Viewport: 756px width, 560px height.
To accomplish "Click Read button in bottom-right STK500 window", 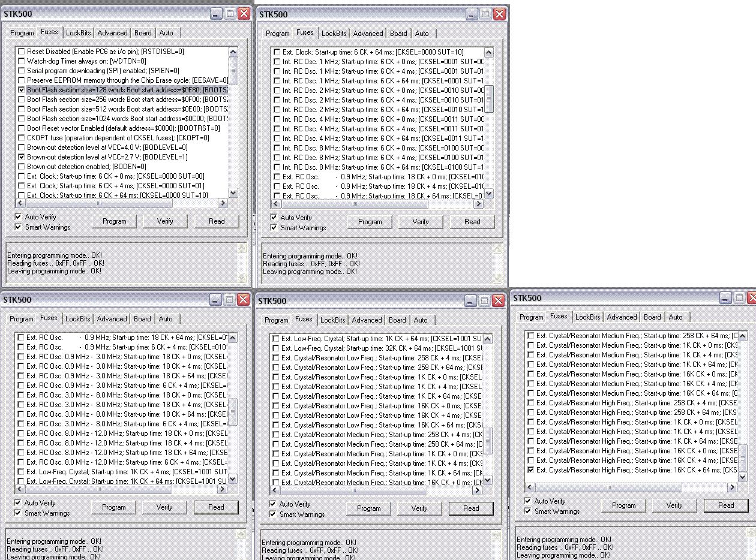I will point(726,505).
